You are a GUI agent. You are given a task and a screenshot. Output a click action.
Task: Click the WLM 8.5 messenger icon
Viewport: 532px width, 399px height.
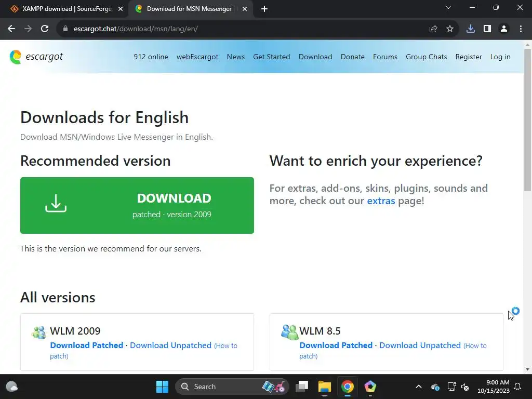[289, 332]
